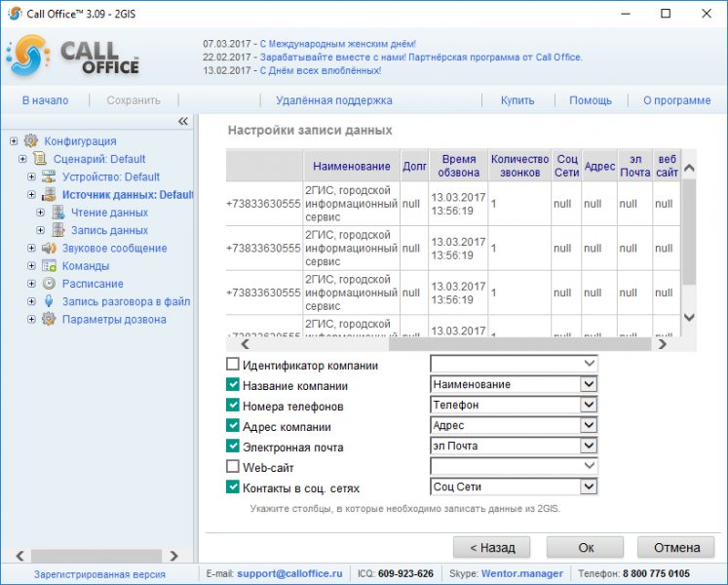Click table's vertical scrollbar down arrow
728x585 pixels.
(x=689, y=317)
